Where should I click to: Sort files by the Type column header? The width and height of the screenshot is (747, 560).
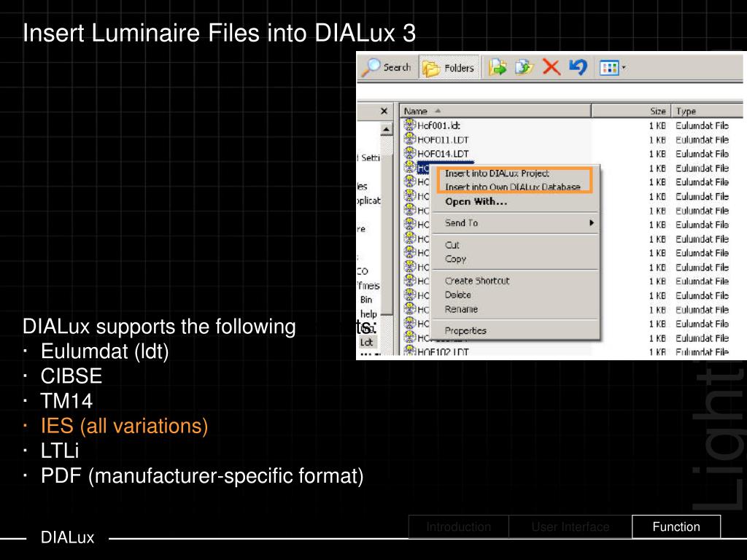[x=707, y=111]
